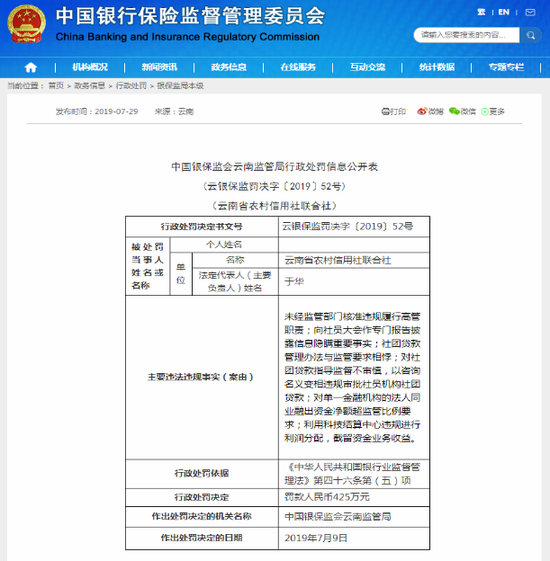This screenshot has height=561, width=550.
Task: Click the 微博 share label
Action: coord(435,112)
